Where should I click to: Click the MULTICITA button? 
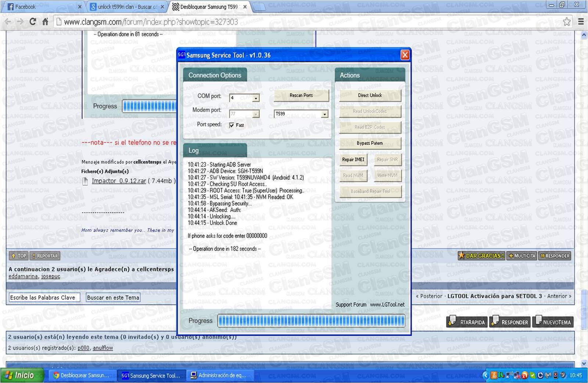click(522, 256)
